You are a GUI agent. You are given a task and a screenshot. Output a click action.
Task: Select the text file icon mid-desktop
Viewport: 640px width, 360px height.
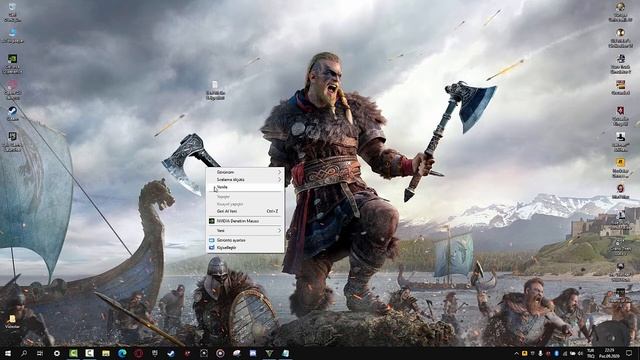[215, 90]
